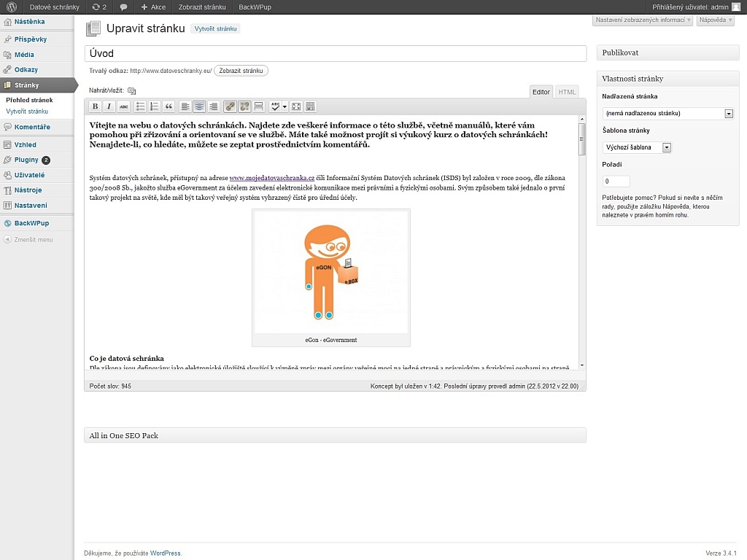Switch to the HTML editor tab
747x560 pixels.
click(x=567, y=92)
